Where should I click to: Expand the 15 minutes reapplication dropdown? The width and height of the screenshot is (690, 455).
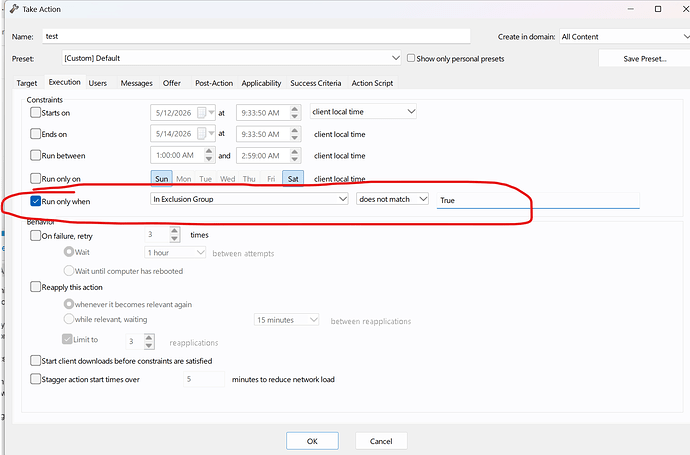tap(286, 320)
